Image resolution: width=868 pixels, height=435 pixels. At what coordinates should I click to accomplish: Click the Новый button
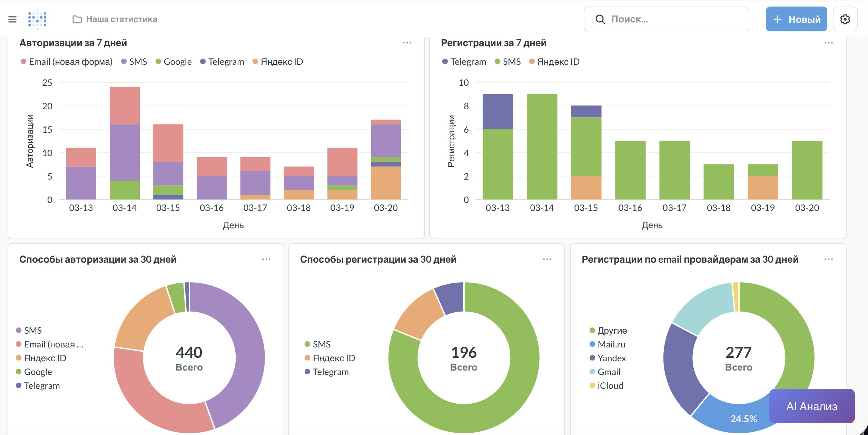click(796, 19)
